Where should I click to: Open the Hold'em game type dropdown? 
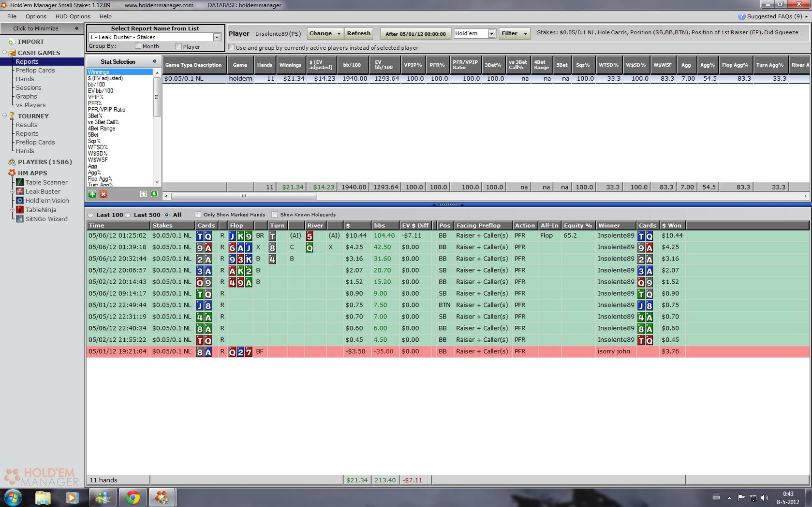(492, 33)
